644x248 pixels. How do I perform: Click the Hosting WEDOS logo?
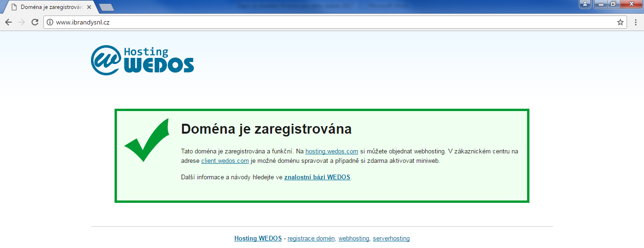pos(142,60)
